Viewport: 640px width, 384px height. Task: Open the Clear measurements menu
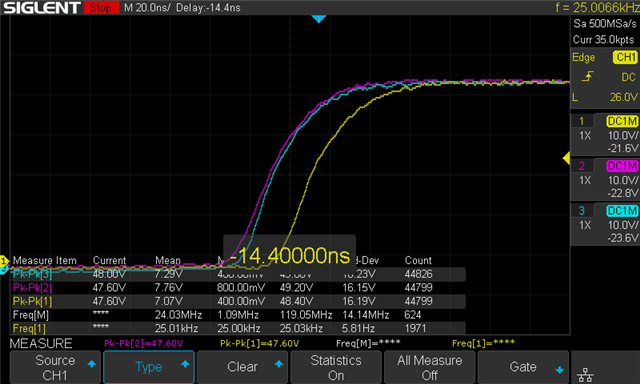[x=242, y=367]
